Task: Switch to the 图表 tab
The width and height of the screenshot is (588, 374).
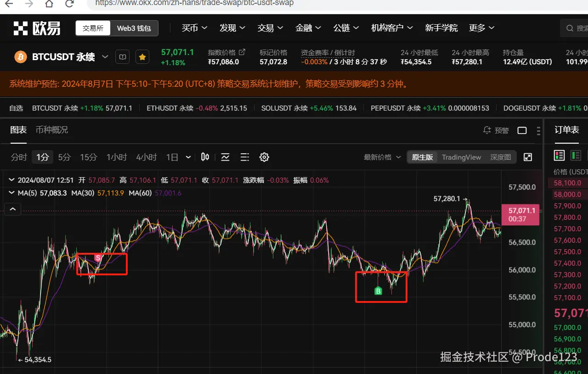Action: tap(18, 130)
